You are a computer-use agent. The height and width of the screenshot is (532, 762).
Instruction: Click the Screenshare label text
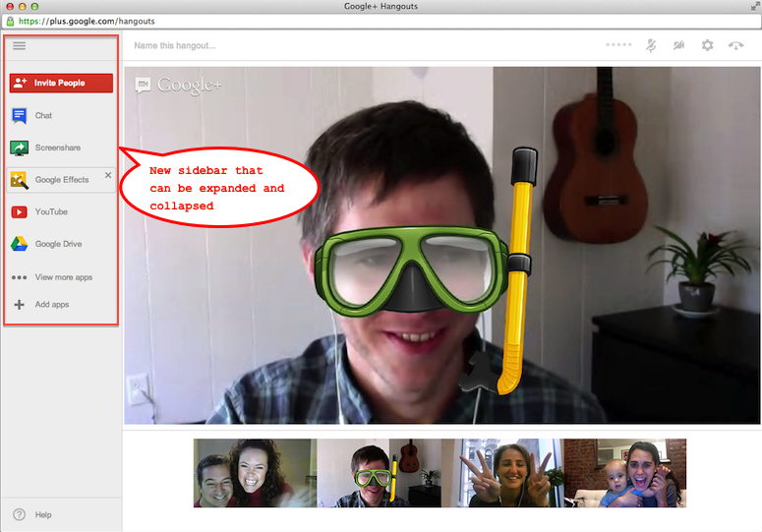[58, 148]
